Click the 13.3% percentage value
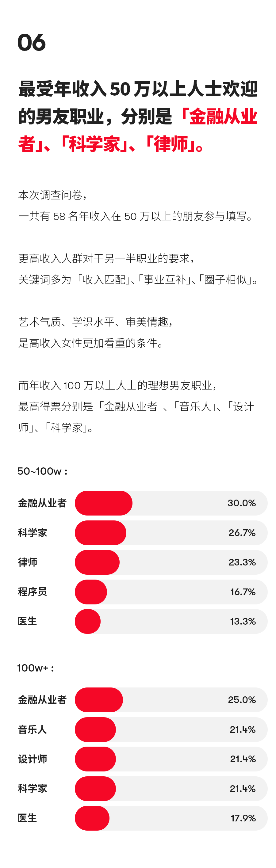The width and height of the screenshot is (276, 868). (243, 621)
